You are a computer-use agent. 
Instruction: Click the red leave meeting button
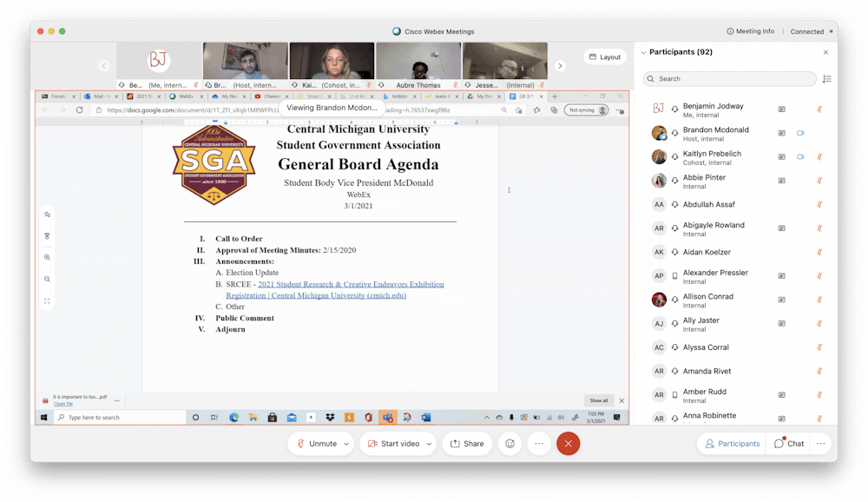pyautogui.click(x=568, y=443)
